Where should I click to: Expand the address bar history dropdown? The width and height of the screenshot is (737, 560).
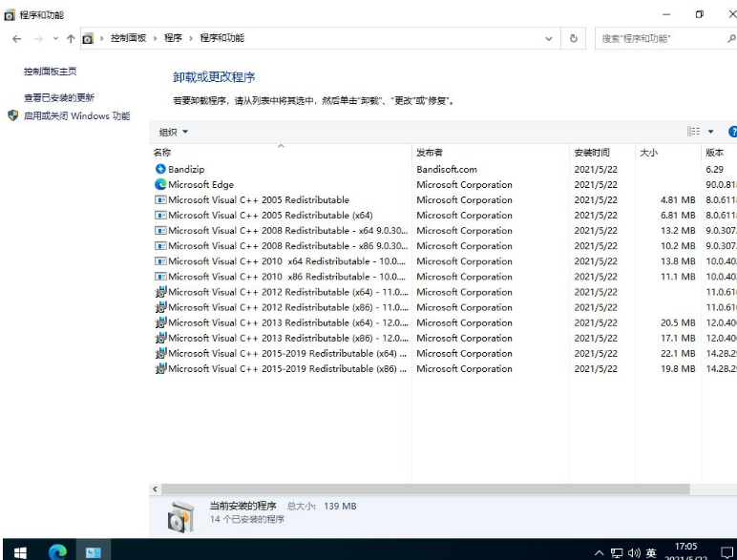point(549,38)
